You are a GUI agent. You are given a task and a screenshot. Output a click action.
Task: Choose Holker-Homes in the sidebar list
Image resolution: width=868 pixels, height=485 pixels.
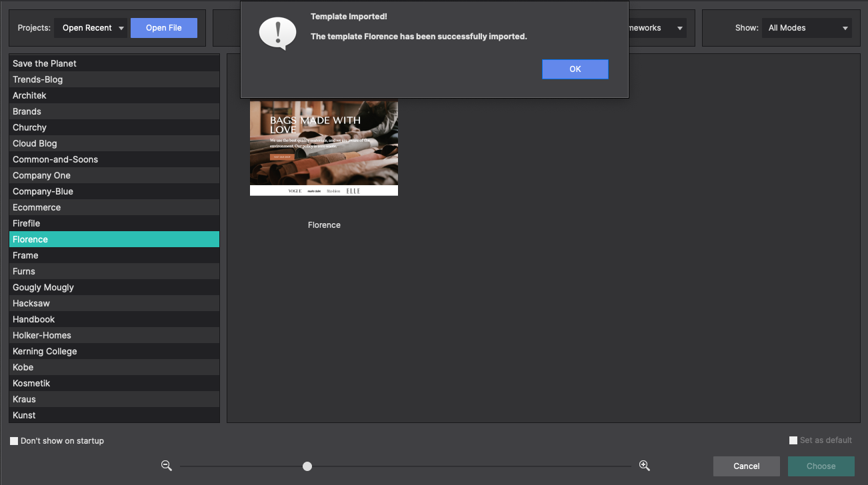pos(114,335)
